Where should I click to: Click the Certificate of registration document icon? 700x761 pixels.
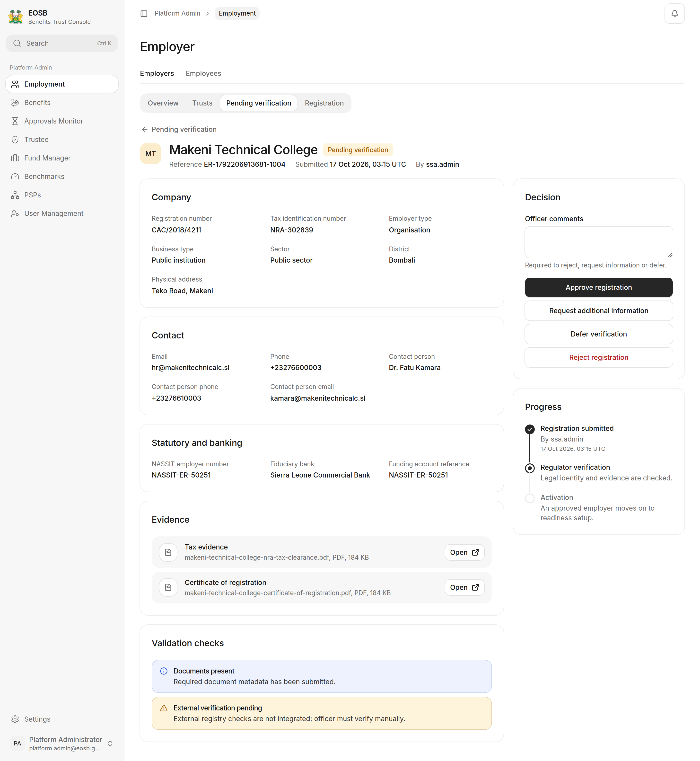pos(168,587)
